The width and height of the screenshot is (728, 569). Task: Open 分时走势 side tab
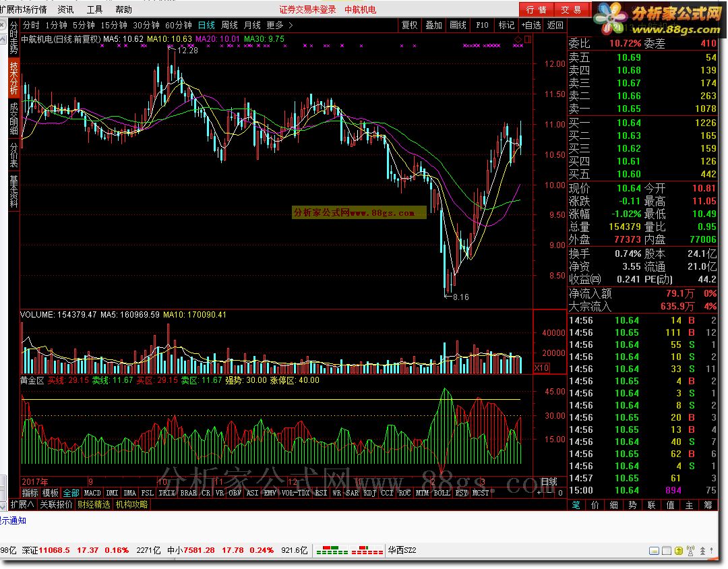(13, 38)
